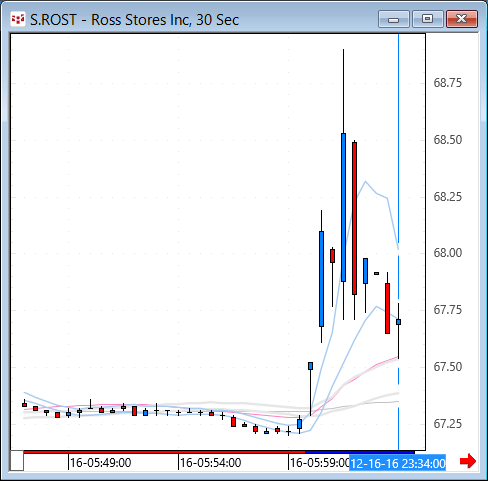Maximize the S.ROST chart window

point(428,19)
